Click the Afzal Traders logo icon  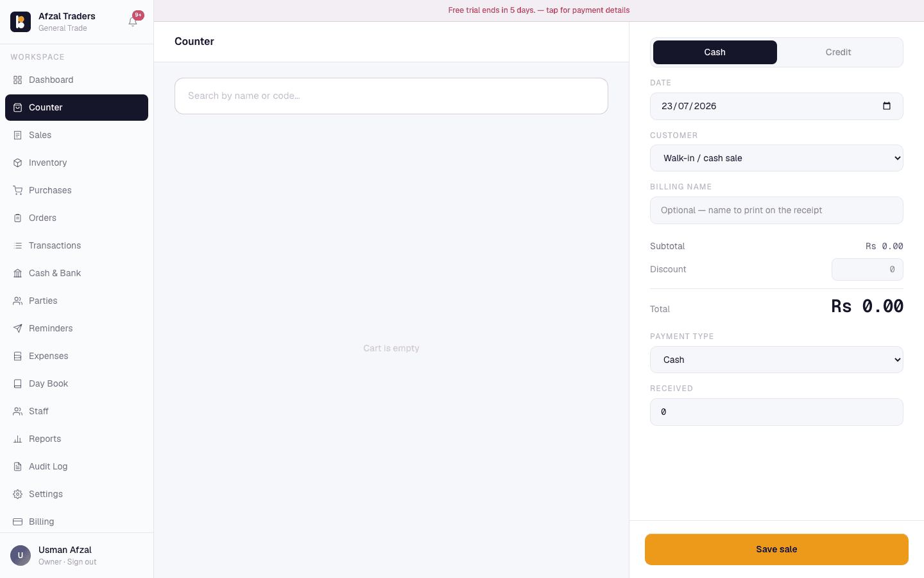pyautogui.click(x=21, y=22)
